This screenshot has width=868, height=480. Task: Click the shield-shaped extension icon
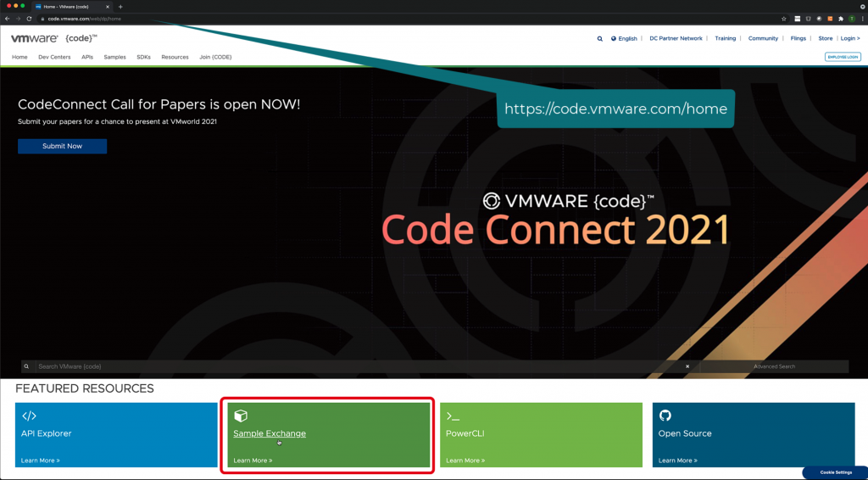click(x=808, y=19)
